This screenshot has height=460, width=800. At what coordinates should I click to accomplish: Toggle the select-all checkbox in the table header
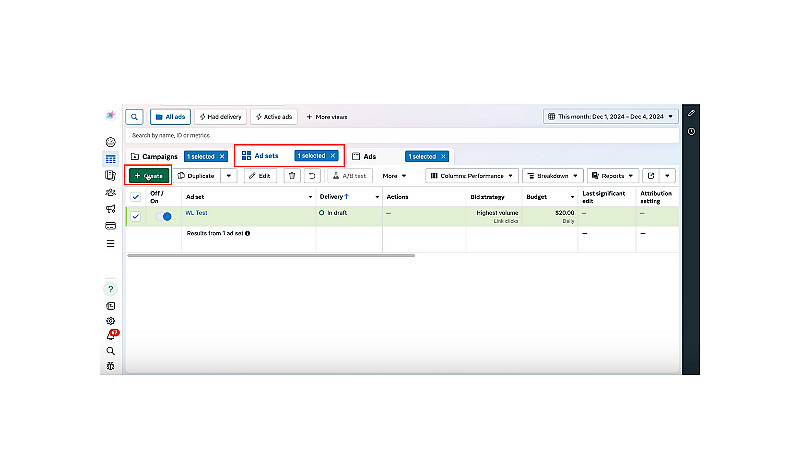pyautogui.click(x=136, y=197)
